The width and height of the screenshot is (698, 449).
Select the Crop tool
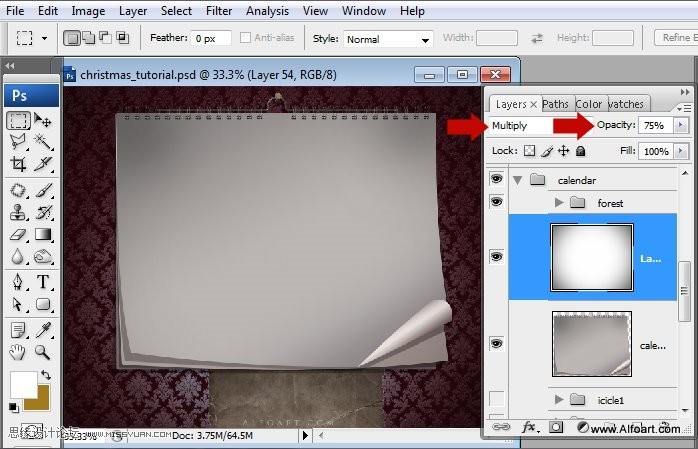pos(18,164)
